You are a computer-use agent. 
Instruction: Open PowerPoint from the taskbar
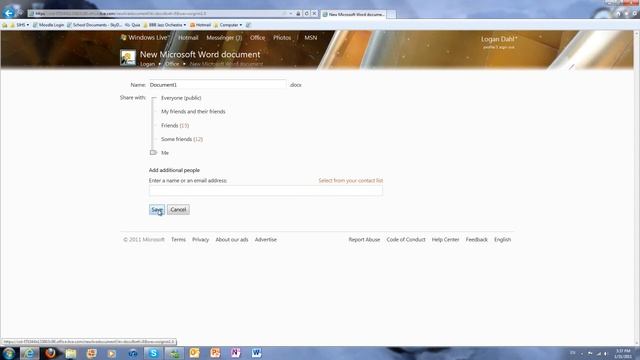pos(215,353)
